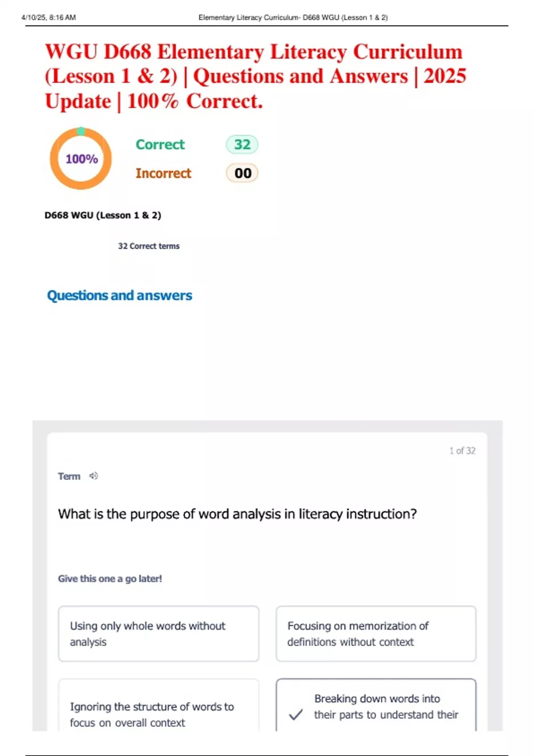This screenshot has height=756, width=534.
Task: Select the "Breaking down words into their parts" text
Action: (x=385, y=707)
